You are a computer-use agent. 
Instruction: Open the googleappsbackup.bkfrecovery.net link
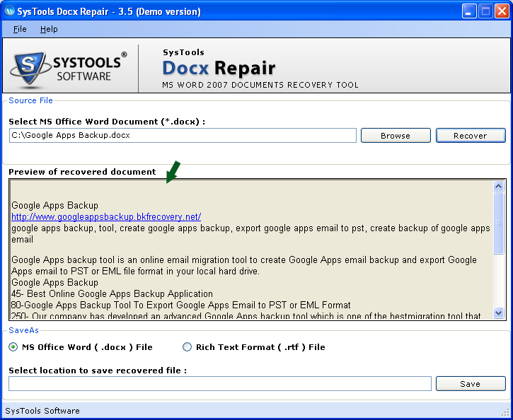106,216
